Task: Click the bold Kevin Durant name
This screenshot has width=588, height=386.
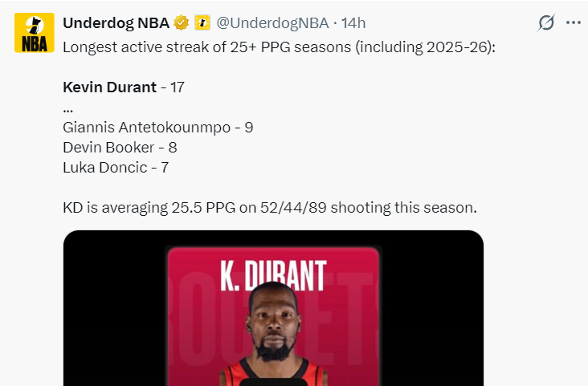Action: click(109, 87)
